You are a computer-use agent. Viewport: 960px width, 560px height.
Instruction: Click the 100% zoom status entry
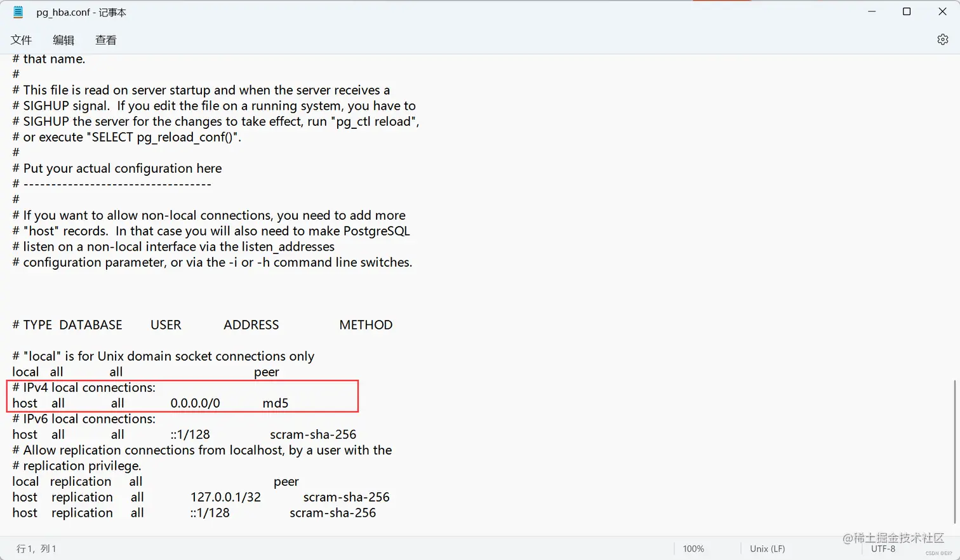click(693, 549)
